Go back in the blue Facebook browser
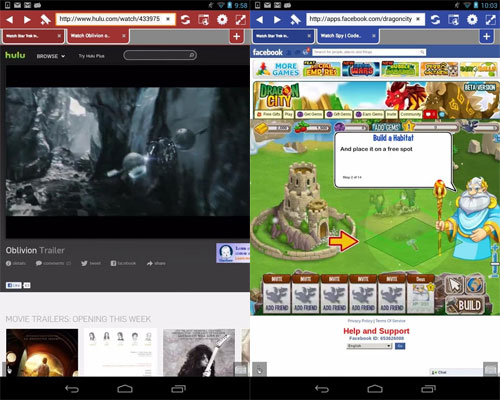 (x=260, y=20)
